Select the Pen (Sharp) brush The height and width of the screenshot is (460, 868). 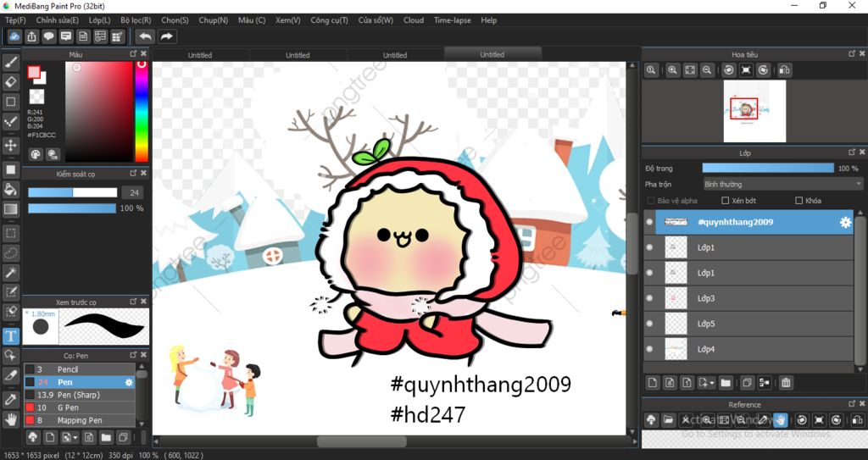(79, 395)
